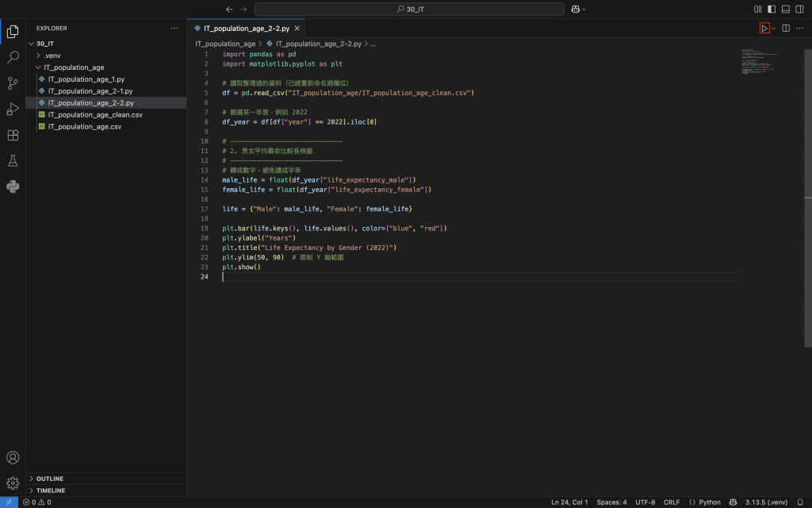The height and width of the screenshot is (508, 812).
Task: Expand the OUTLINE section
Action: coord(50,479)
